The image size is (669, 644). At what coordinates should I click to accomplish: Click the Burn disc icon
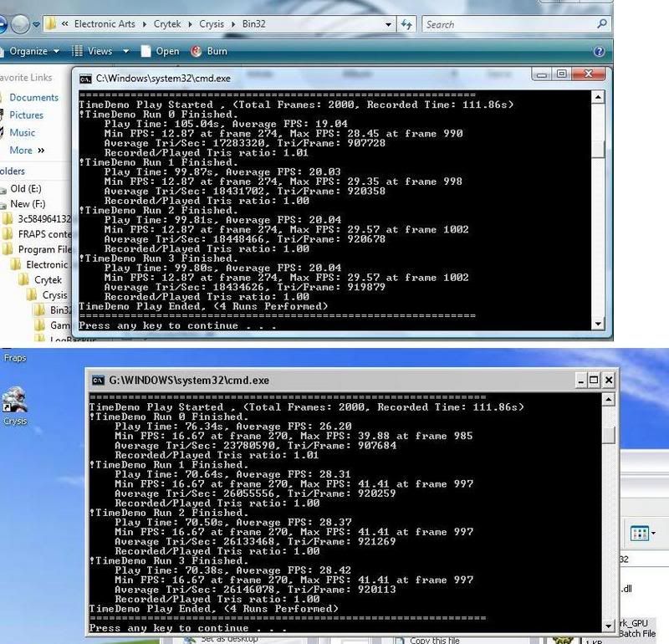[196, 51]
